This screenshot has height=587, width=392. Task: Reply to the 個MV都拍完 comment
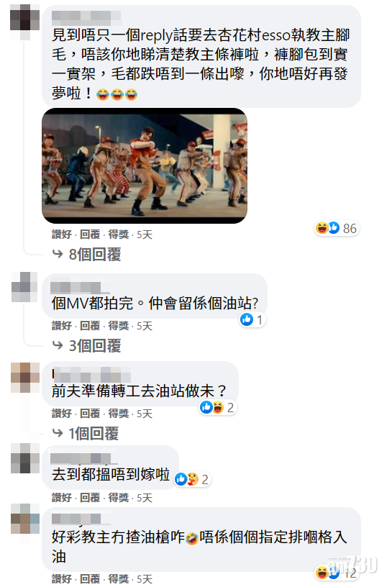[90, 326]
